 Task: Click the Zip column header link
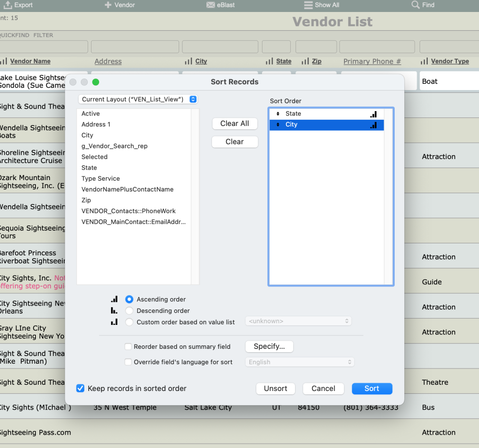tap(317, 61)
